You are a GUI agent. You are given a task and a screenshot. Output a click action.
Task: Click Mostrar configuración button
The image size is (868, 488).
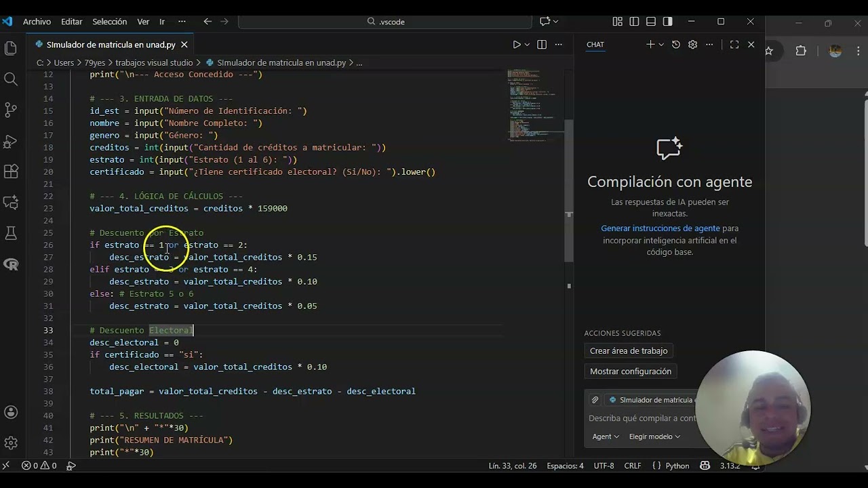pos(631,371)
